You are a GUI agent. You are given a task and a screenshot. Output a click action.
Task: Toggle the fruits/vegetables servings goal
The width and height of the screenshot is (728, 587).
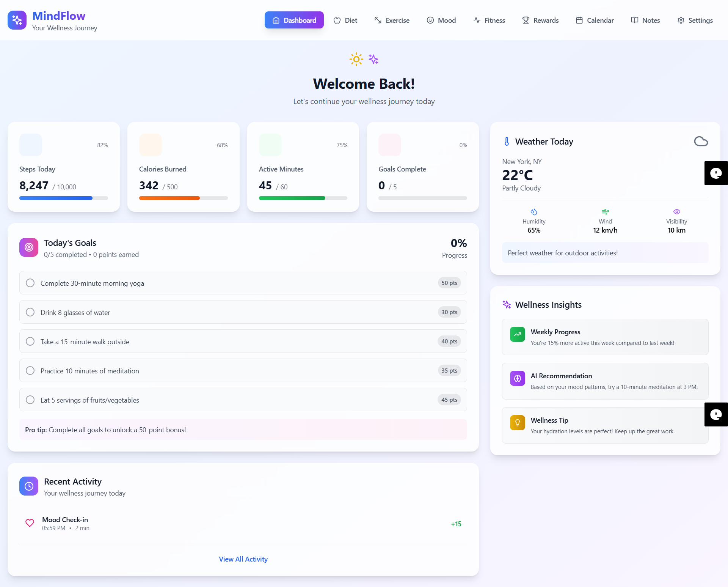[x=30, y=400]
